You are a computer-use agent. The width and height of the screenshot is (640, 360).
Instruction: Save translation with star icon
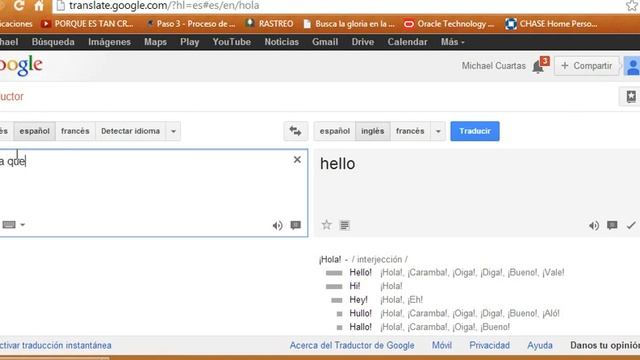tap(327, 225)
